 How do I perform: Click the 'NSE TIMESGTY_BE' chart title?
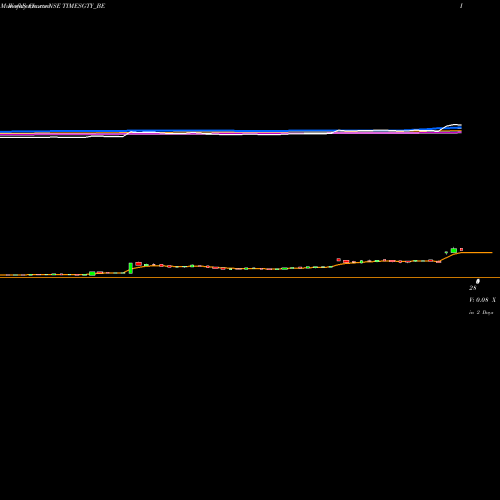(78, 6)
